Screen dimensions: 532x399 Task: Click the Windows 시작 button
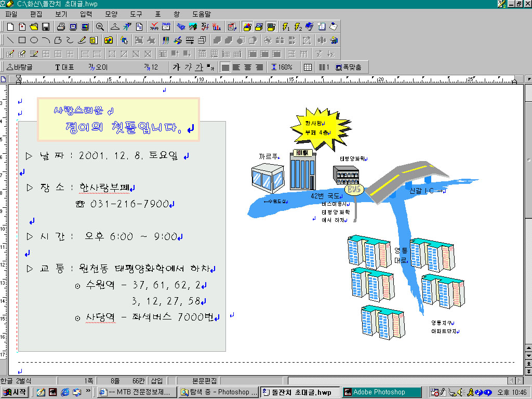(x=15, y=392)
